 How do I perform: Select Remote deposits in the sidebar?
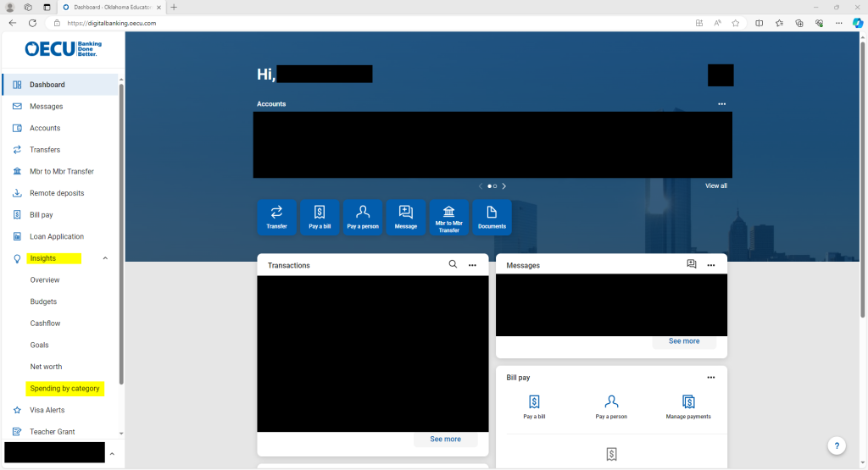[x=57, y=193]
